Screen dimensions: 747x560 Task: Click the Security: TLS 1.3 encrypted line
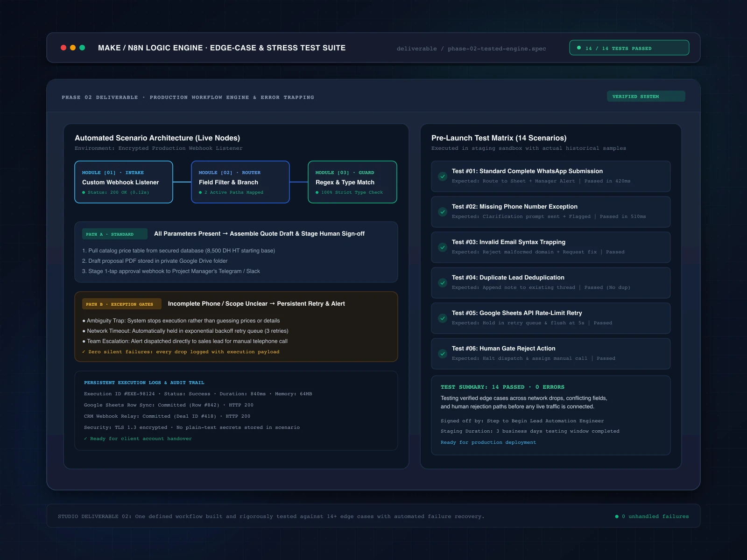(192, 427)
